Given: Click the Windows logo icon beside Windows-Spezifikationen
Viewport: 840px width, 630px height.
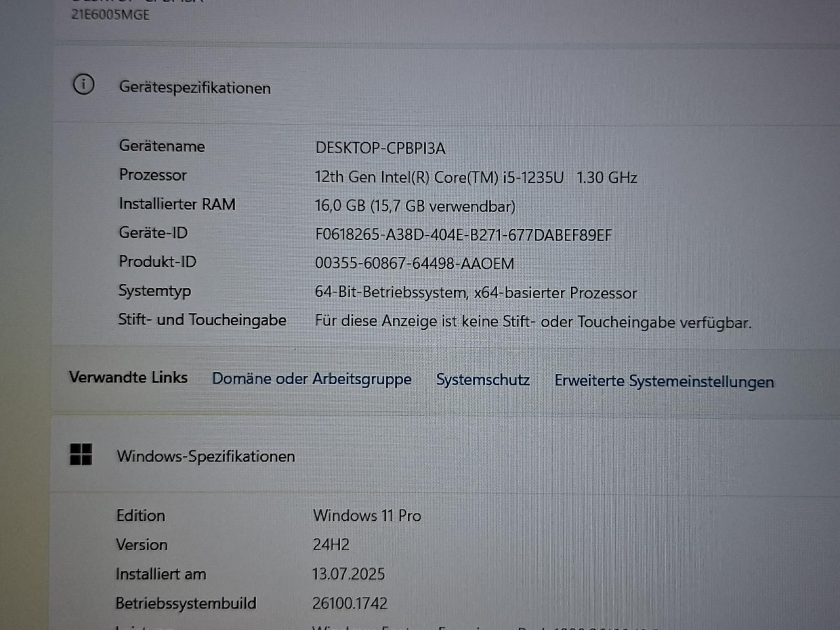Looking at the screenshot, I should tap(81, 454).
